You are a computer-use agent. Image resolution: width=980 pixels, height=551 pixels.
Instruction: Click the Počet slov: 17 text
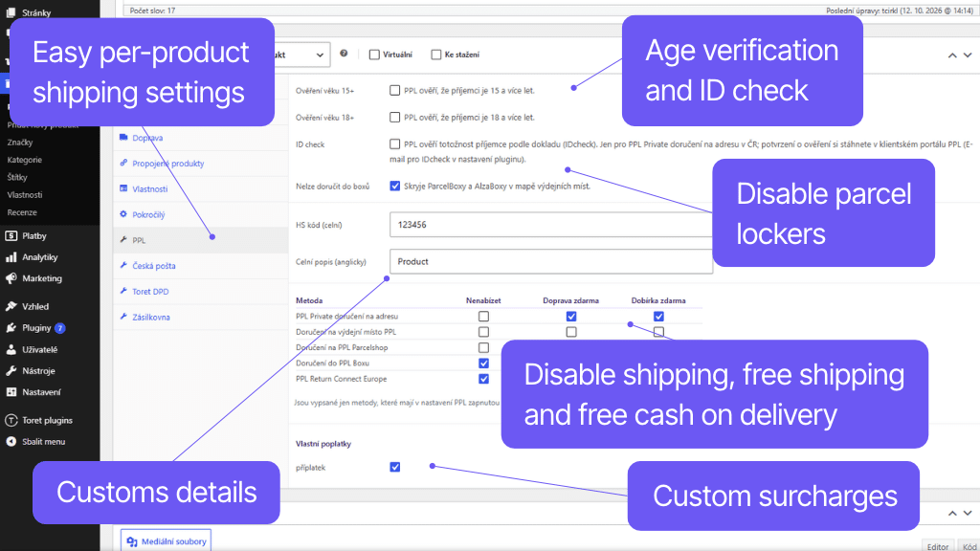pos(152,11)
